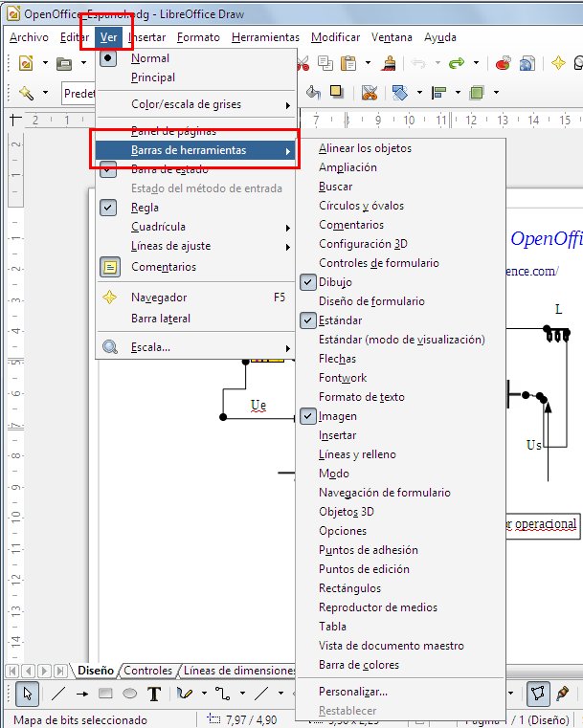
Task: Expand the Líneas de ajuste submenu
Action: click(195, 246)
